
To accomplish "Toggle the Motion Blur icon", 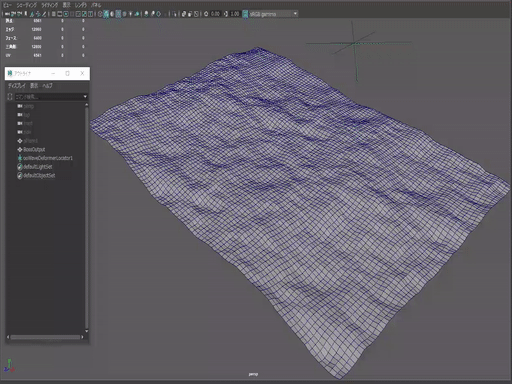I will (x=152, y=14).
